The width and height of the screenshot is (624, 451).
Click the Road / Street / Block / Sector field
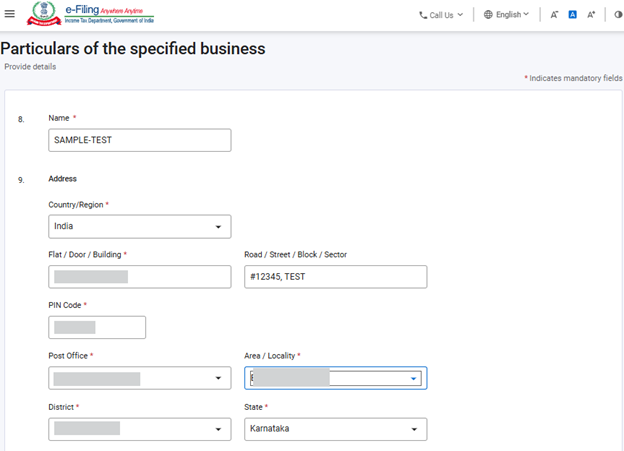(335, 277)
